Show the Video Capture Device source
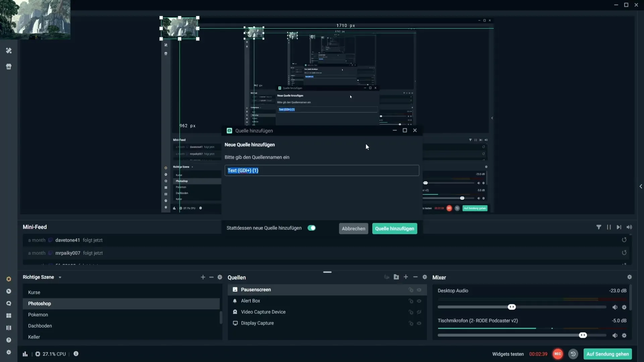Image resolution: width=644 pixels, height=362 pixels. (419, 312)
